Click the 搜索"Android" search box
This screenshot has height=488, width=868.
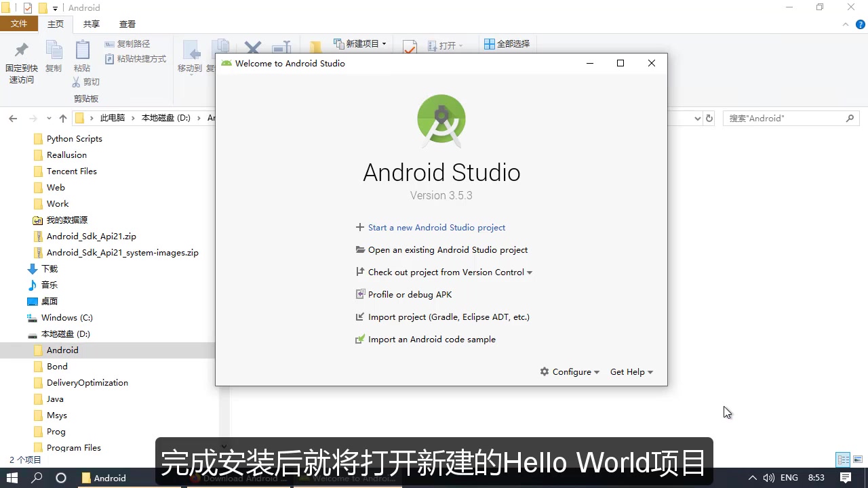tap(792, 118)
